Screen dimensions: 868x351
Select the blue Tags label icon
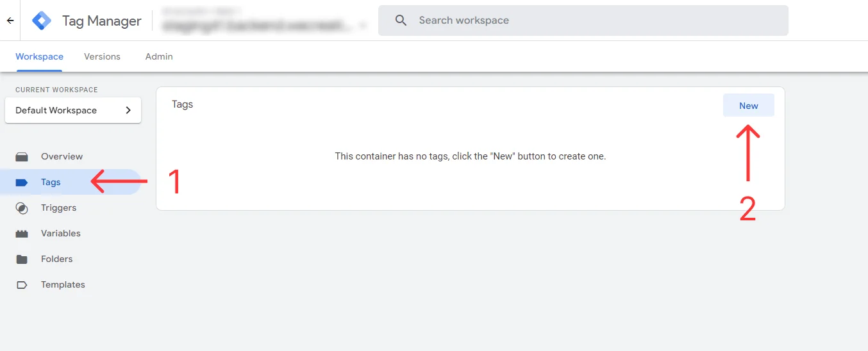22,183
